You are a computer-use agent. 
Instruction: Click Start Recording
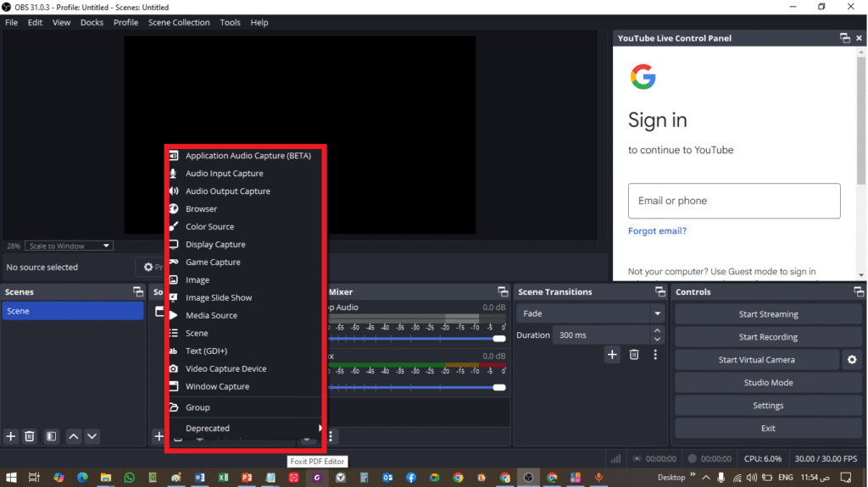pos(768,337)
